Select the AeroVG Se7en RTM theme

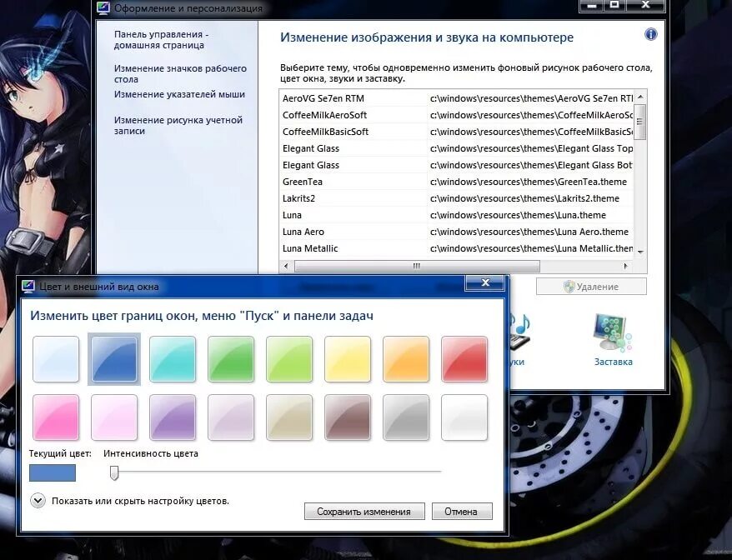(457, 98)
